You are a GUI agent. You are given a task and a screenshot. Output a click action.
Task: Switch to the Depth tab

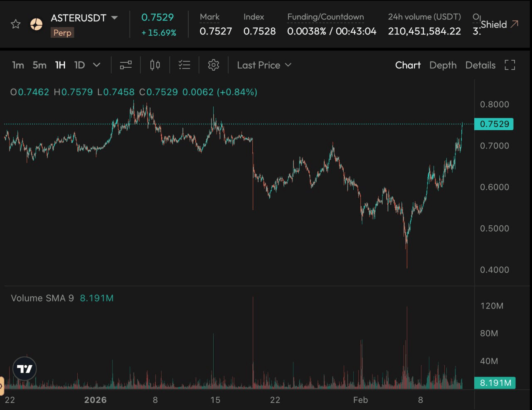pyautogui.click(x=443, y=65)
